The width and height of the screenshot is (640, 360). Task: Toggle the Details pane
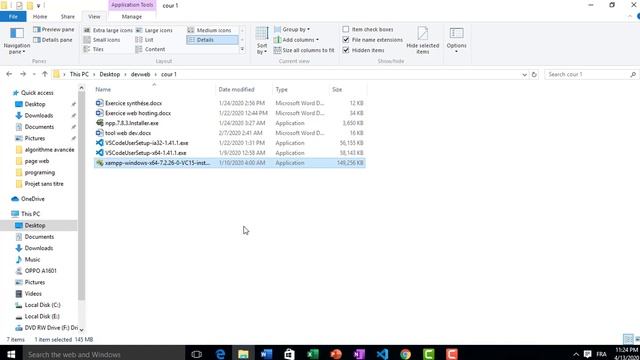click(53, 40)
